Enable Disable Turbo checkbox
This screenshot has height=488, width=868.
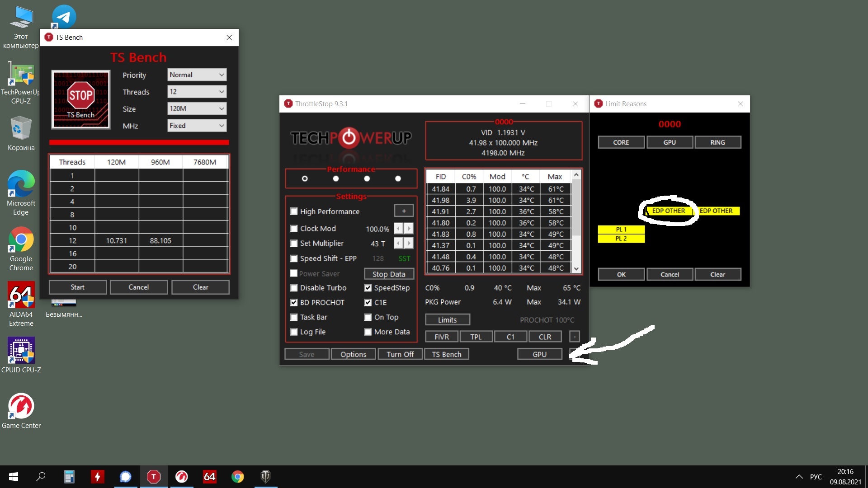pos(294,288)
